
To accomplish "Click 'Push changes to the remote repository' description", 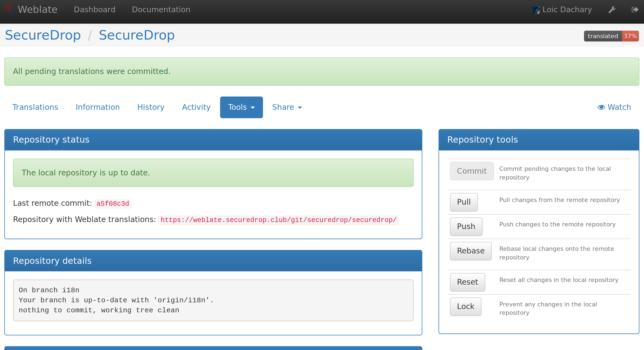I will [557, 224].
